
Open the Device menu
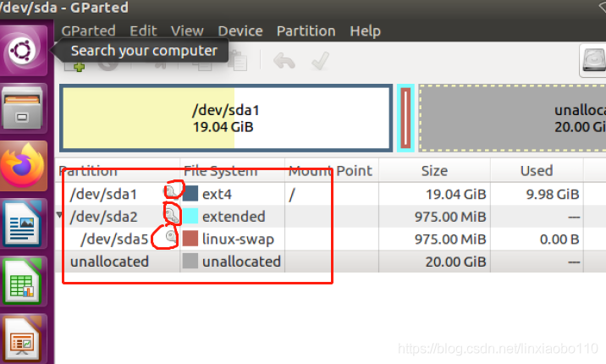click(x=240, y=30)
